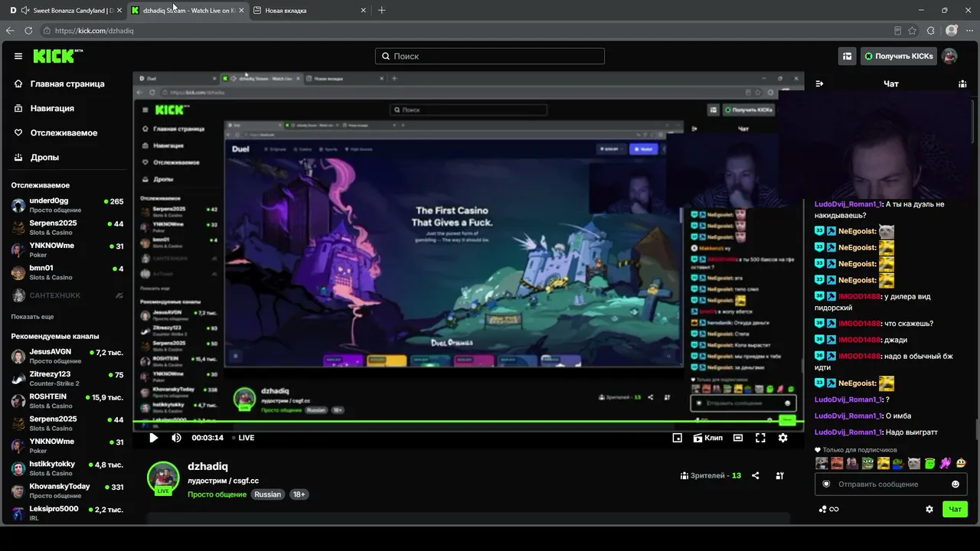
Task: Open hstikkytokky recommended channel
Action: (x=67, y=468)
